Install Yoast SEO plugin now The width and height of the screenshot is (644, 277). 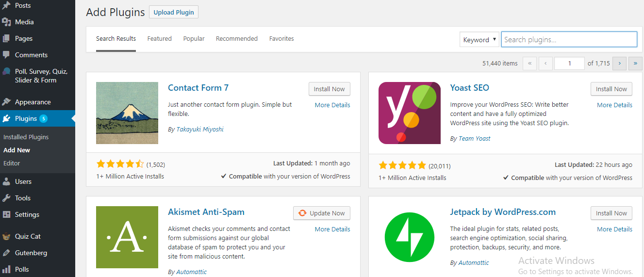(x=611, y=89)
